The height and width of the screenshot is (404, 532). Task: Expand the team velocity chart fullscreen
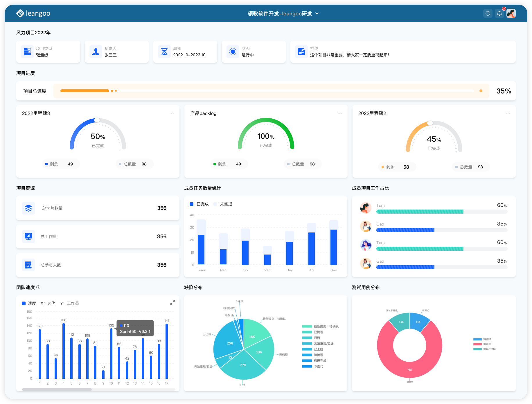coord(172,302)
